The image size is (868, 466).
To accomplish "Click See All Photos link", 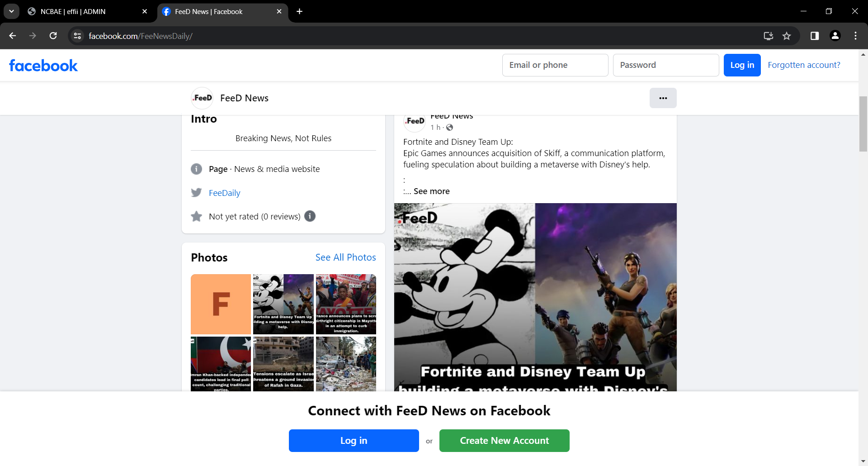I will 346,257.
